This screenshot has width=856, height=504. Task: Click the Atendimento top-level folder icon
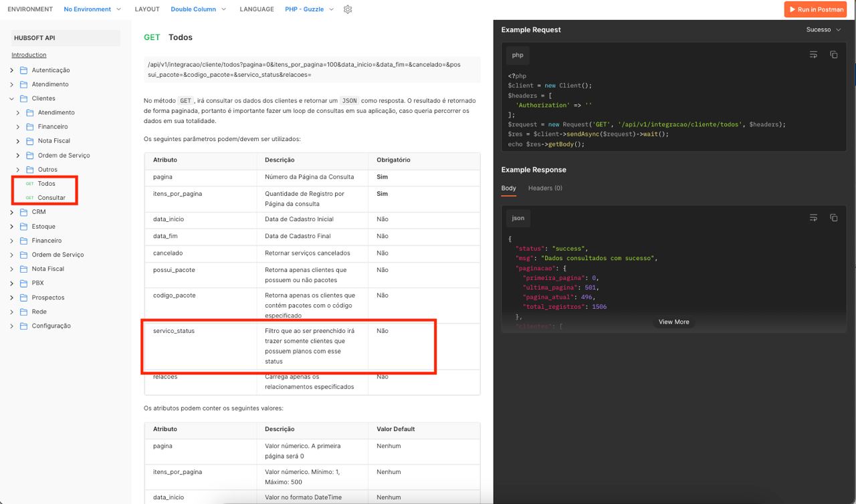pyautogui.click(x=23, y=84)
